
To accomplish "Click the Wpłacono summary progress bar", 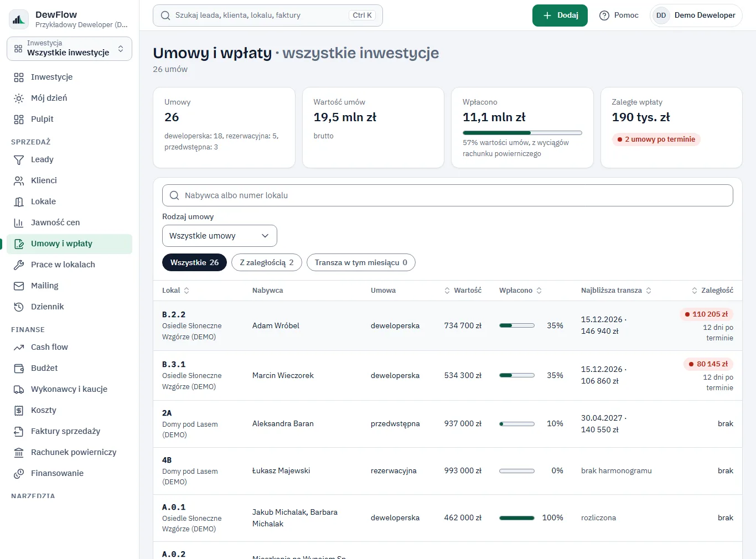I will click(522, 133).
